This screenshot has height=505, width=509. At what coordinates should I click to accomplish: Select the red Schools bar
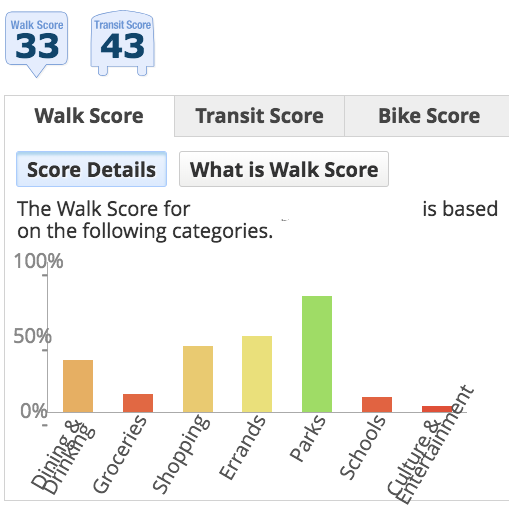[377, 405]
